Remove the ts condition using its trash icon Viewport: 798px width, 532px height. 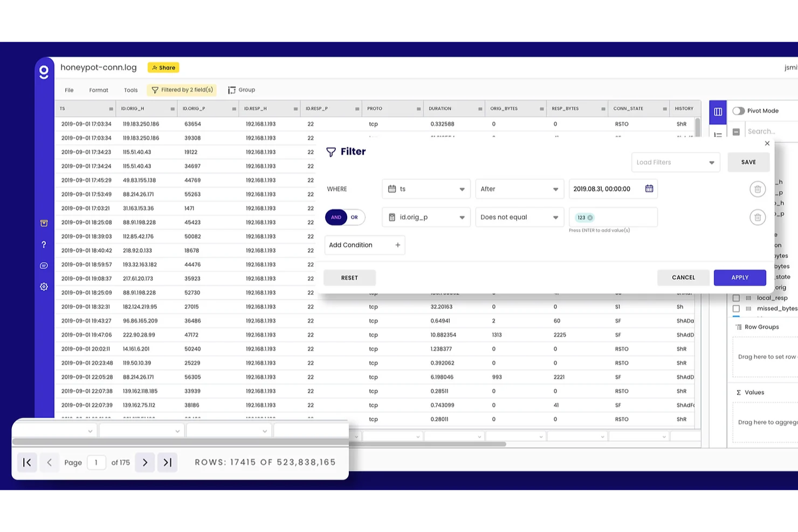757,189
